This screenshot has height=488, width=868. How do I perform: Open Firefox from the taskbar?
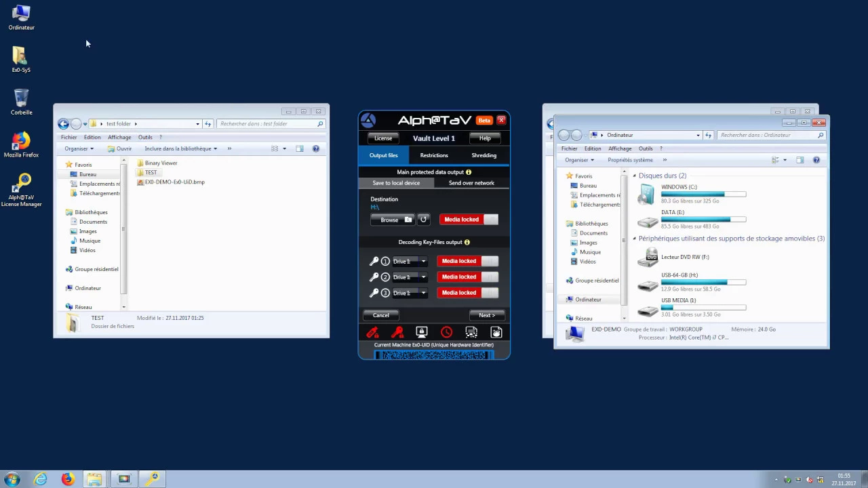[x=68, y=479]
